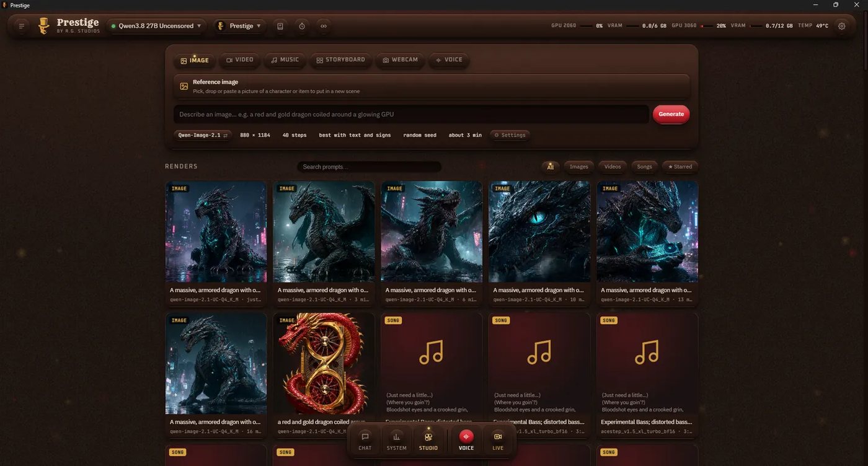The height and width of the screenshot is (466, 868).
Task: Switch the Qwen-Image-2.1 model selector
Action: pos(203,135)
